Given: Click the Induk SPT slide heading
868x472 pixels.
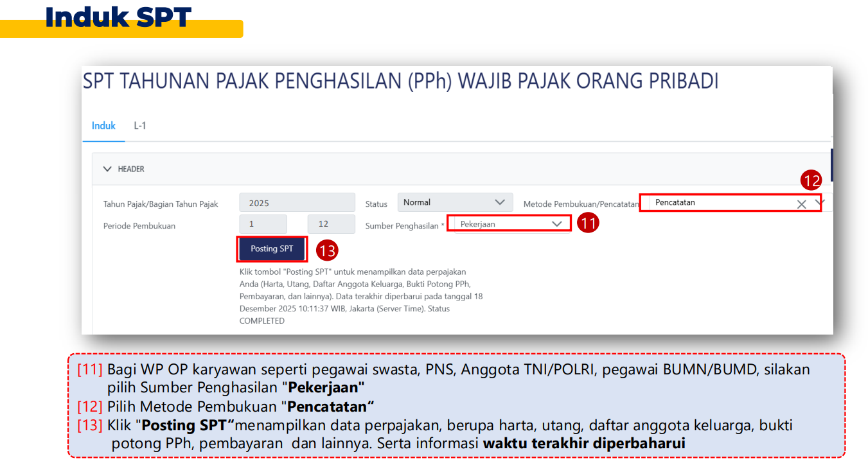Looking at the screenshot, I should pos(118,17).
